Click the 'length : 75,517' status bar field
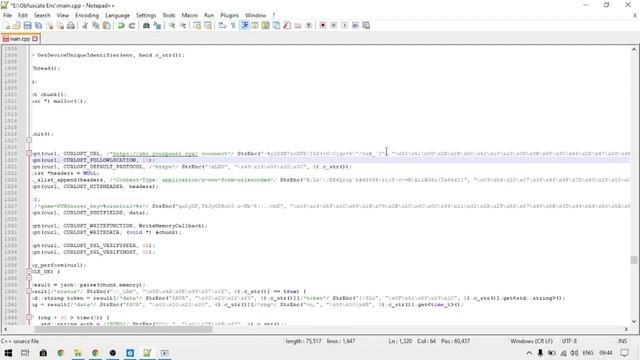The image size is (640, 360). tap(303, 341)
